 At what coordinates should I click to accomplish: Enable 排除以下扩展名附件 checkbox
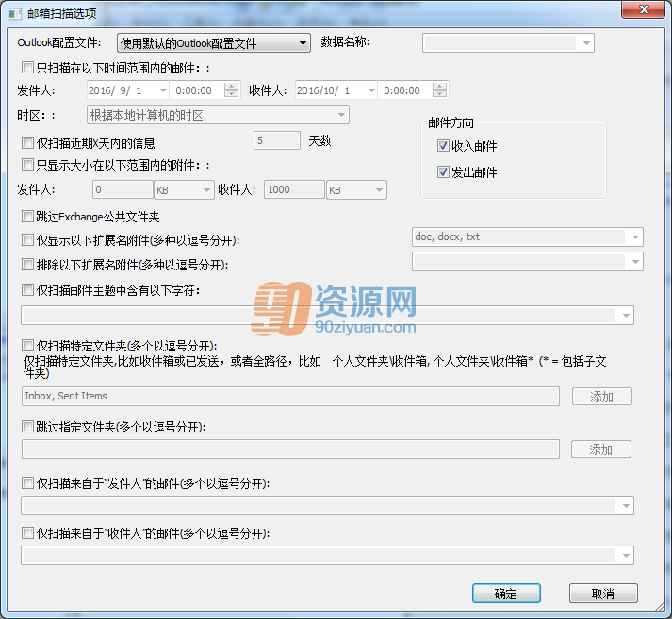point(28,265)
